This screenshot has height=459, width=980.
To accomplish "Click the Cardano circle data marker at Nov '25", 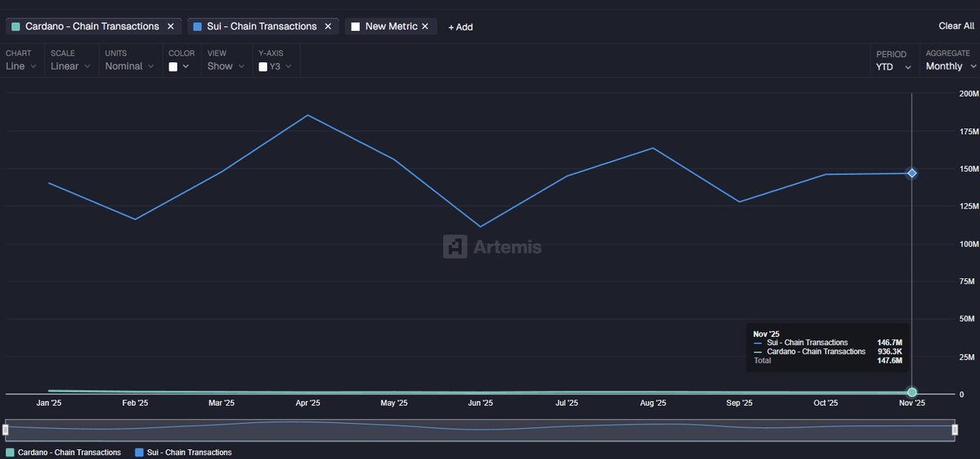I will click(x=912, y=392).
